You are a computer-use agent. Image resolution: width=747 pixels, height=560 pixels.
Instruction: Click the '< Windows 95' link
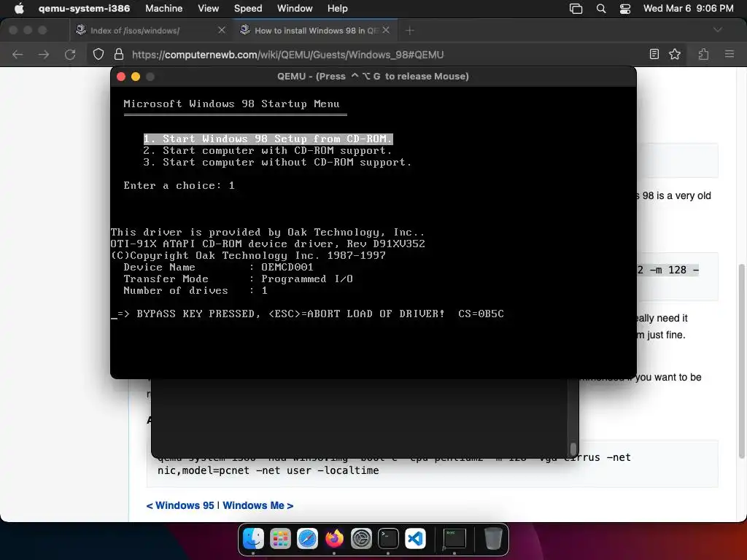180,505
